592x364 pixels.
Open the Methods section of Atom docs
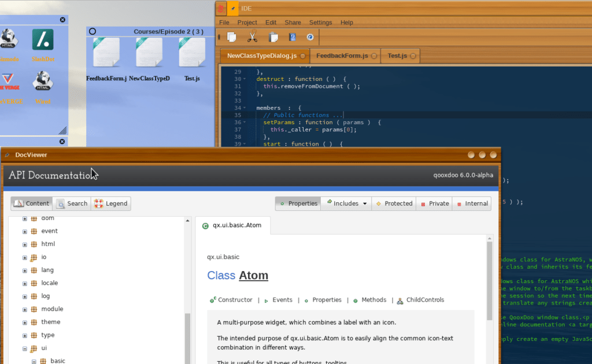pos(373,300)
